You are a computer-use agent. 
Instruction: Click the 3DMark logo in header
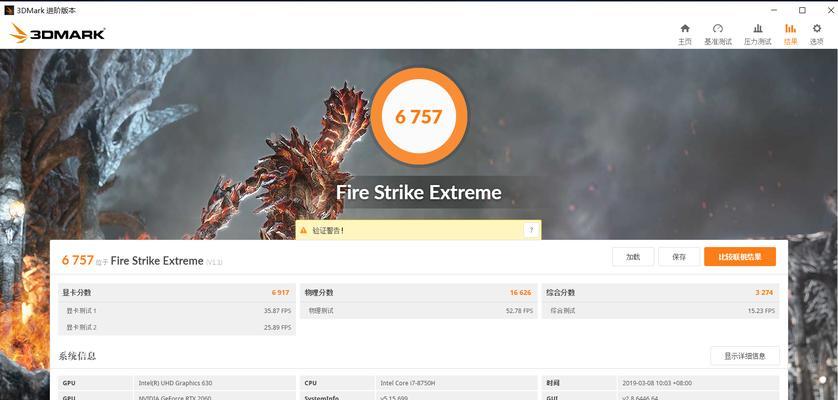57,34
